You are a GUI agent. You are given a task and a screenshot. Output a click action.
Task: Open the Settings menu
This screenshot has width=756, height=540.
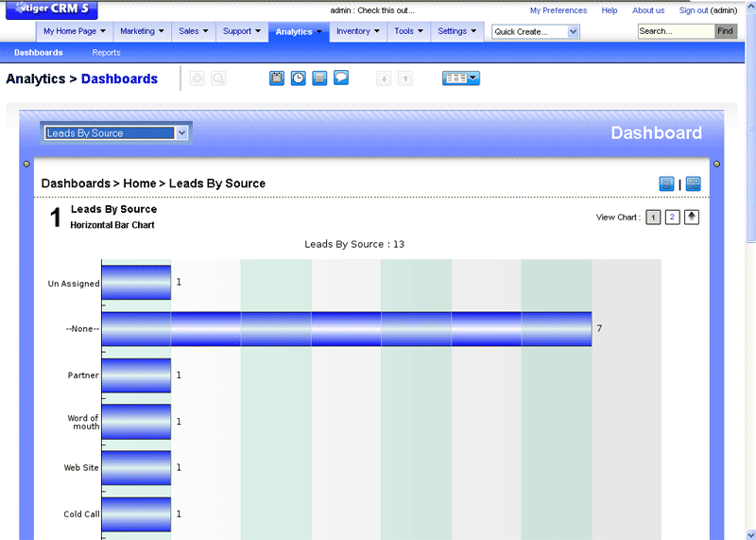pos(456,31)
